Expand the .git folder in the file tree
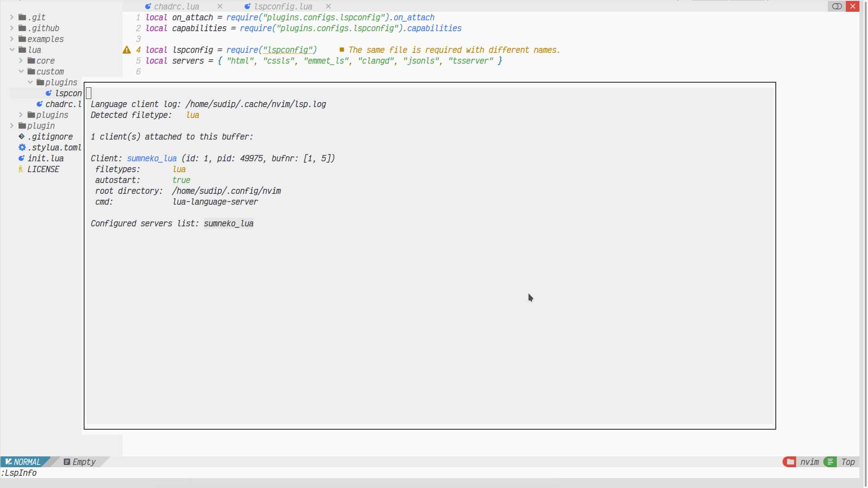This screenshot has height=488, width=868. (x=10, y=17)
